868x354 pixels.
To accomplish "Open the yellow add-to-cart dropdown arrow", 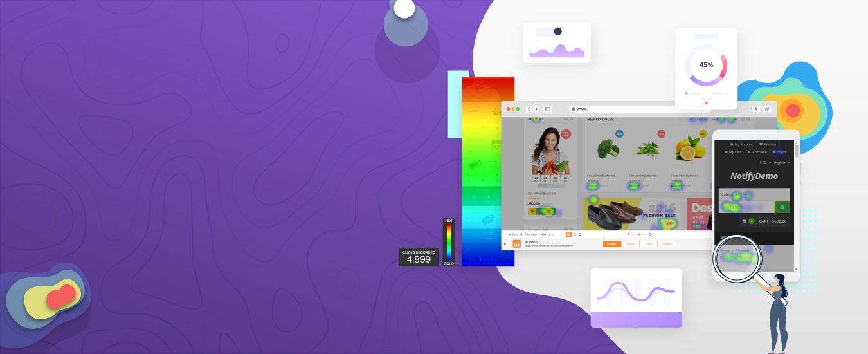I will pos(532,210).
